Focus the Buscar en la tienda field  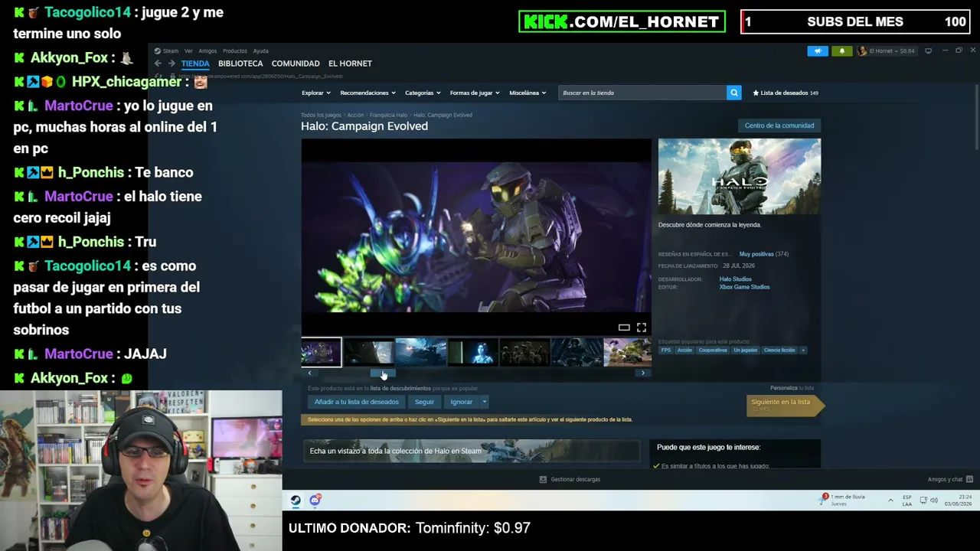642,93
